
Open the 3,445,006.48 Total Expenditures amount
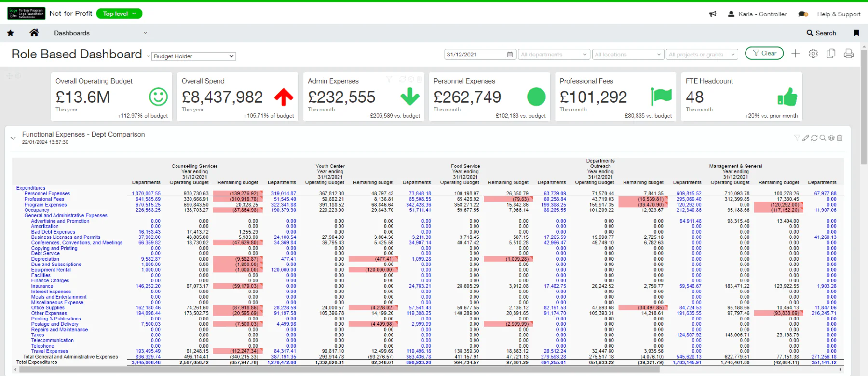146,362
